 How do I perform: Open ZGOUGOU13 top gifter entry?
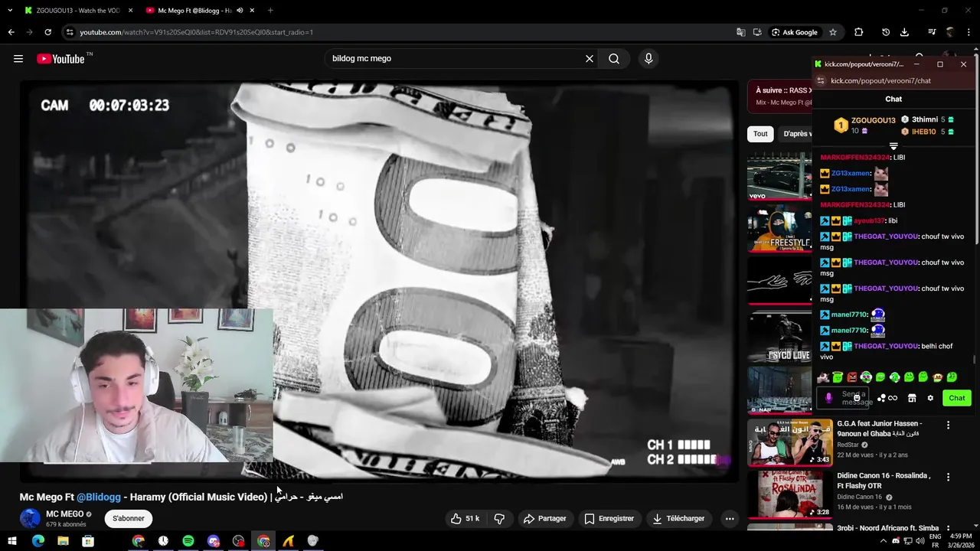click(x=863, y=125)
